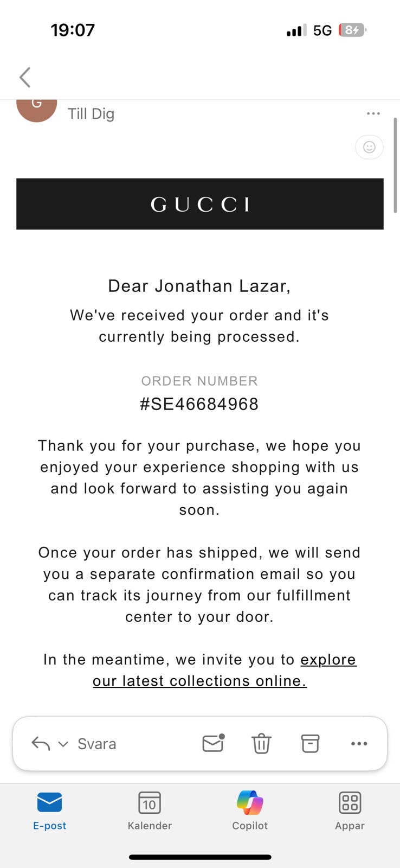Open more actions in the reply toolbar
This screenshot has height=868, width=400.
coord(359,743)
